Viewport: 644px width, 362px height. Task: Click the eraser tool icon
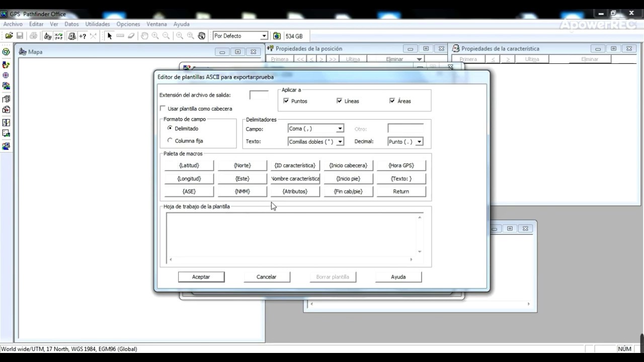pyautogui.click(x=131, y=36)
